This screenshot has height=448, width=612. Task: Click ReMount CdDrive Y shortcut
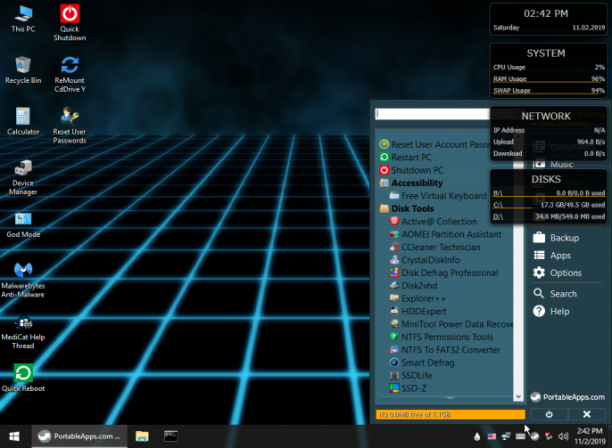[x=69, y=74]
